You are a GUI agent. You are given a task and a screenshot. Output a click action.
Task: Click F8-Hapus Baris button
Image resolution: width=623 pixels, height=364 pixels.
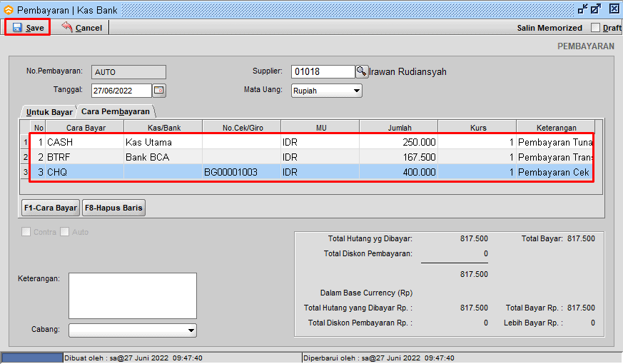tap(113, 208)
